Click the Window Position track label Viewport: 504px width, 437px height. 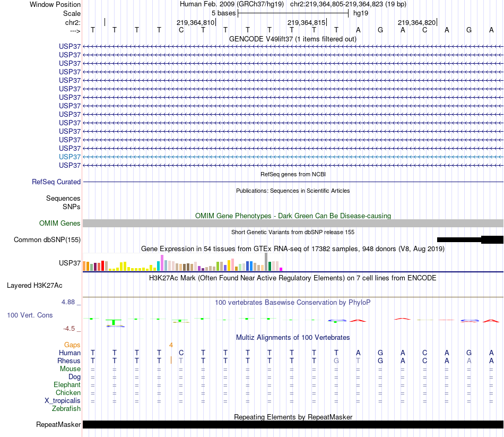pyautogui.click(x=55, y=4)
